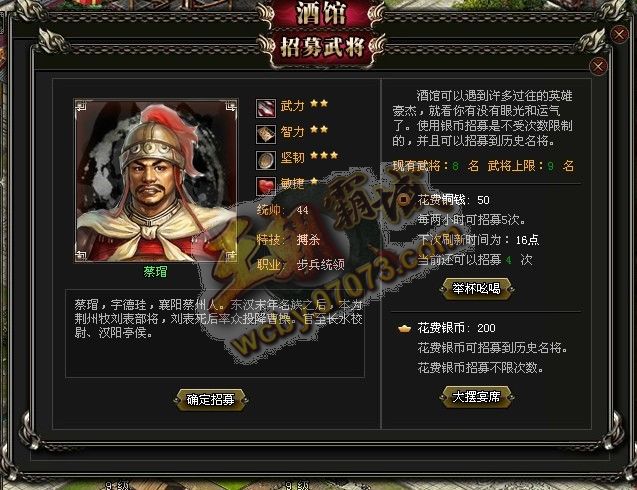This screenshot has width=637, height=490.
Task: Click the 招募武将 title banner
Action: pyautogui.click(x=322, y=48)
